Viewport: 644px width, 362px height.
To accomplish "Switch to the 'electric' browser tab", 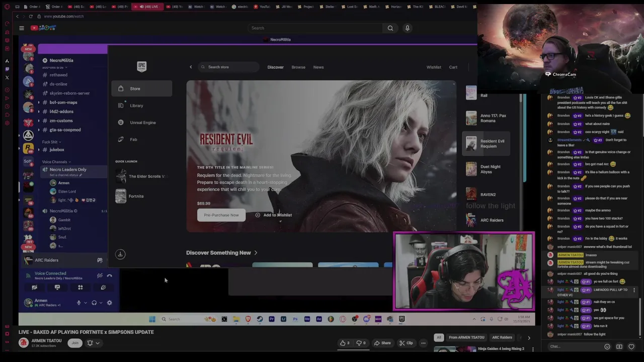I will pyautogui.click(x=240, y=7).
